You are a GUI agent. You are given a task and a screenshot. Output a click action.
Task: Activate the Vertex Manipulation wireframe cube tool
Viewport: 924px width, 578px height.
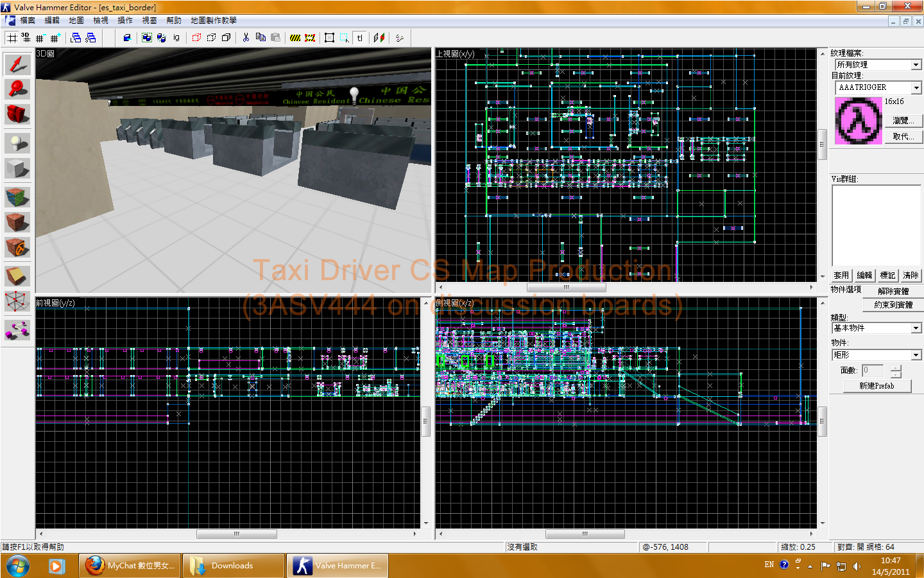(17, 301)
